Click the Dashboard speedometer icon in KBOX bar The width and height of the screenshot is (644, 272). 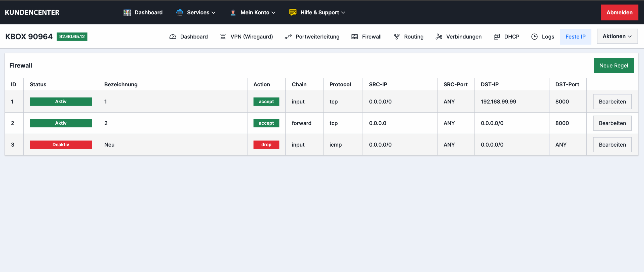point(173,37)
